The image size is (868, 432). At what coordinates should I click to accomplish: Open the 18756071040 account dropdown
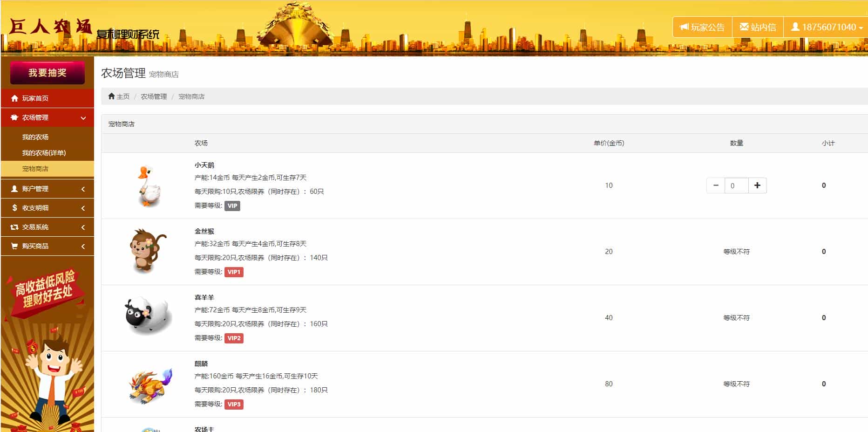827,27
